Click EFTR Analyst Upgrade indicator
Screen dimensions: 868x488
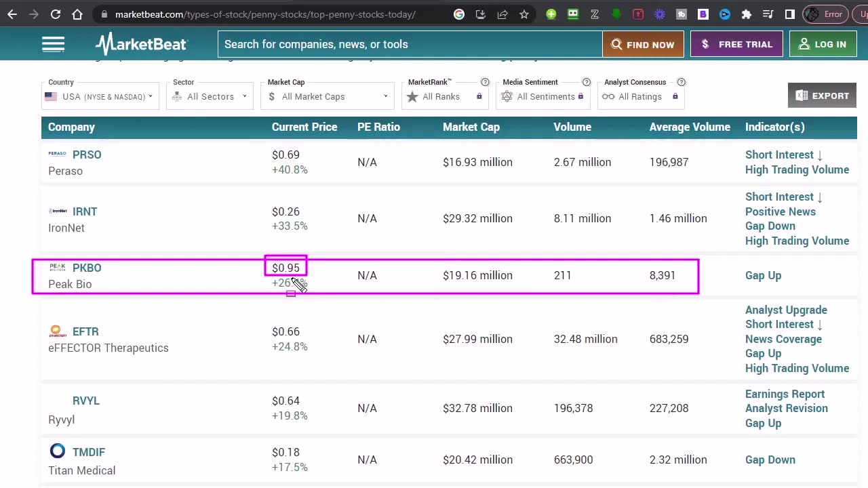coord(786,310)
